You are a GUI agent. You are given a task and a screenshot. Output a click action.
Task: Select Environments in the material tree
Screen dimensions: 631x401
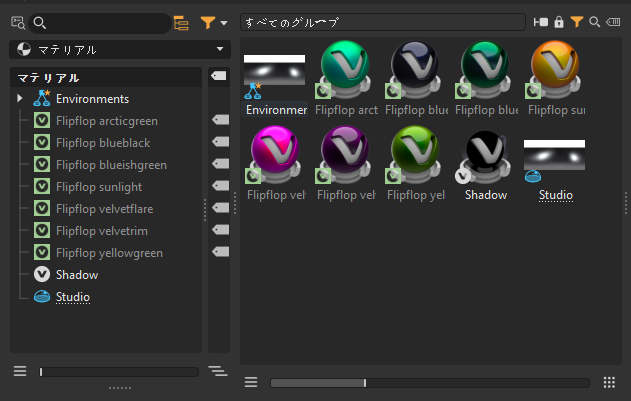tap(92, 99)
